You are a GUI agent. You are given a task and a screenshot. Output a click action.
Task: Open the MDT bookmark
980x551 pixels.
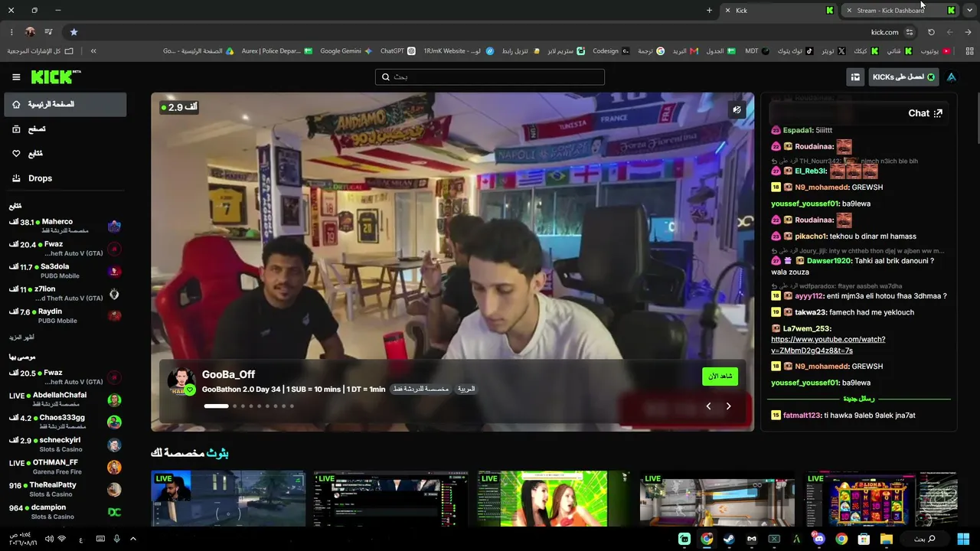pos(757,51)
